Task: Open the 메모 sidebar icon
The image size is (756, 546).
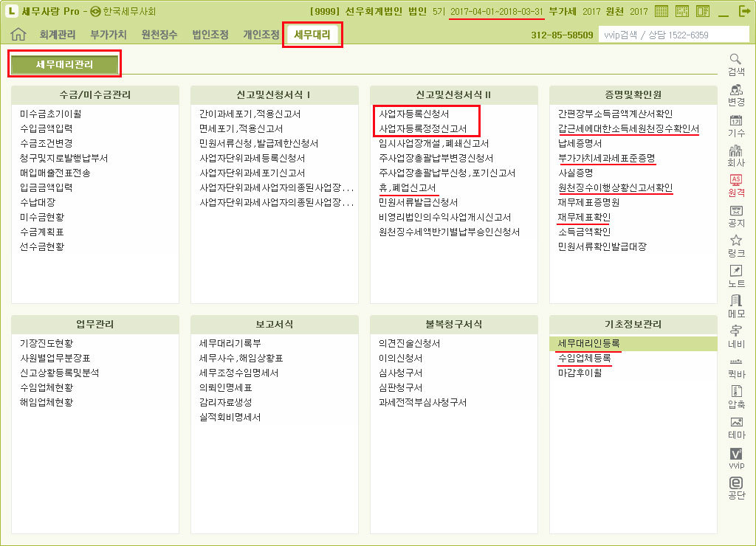Action: pyautogui.click(x=736, y=307)
